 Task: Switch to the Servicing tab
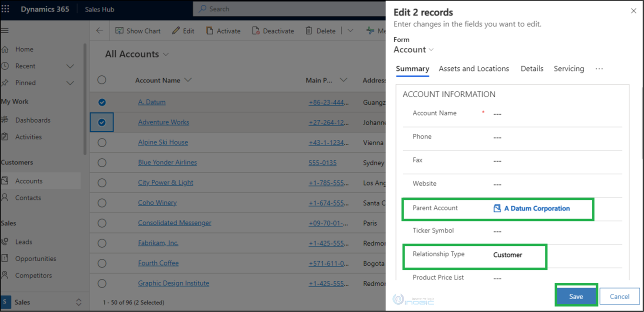[569, 69]
